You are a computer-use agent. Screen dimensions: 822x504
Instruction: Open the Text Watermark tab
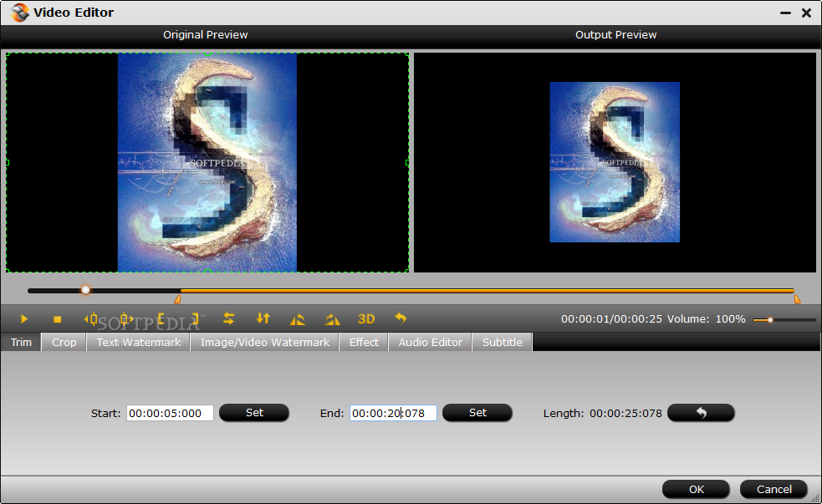click(139, 342)
